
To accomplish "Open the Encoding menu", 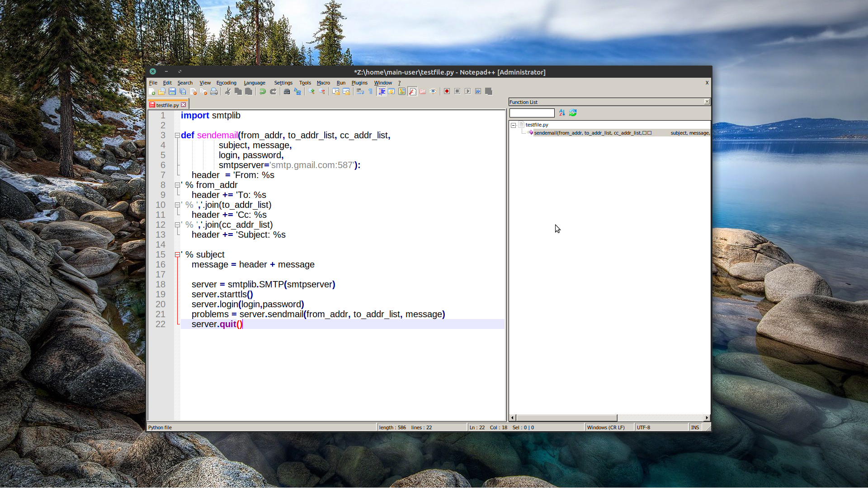I will (226, 83).
